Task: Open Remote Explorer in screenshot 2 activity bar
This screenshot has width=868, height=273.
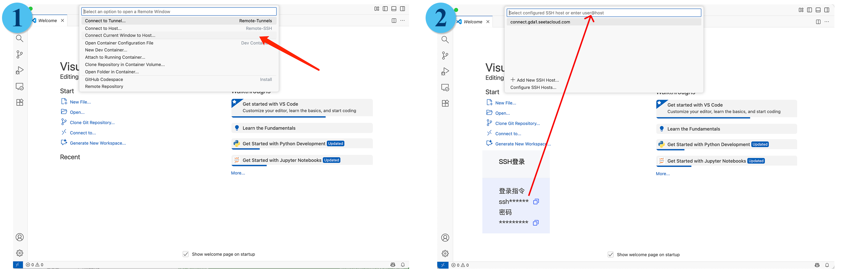Action: (445, 88)
